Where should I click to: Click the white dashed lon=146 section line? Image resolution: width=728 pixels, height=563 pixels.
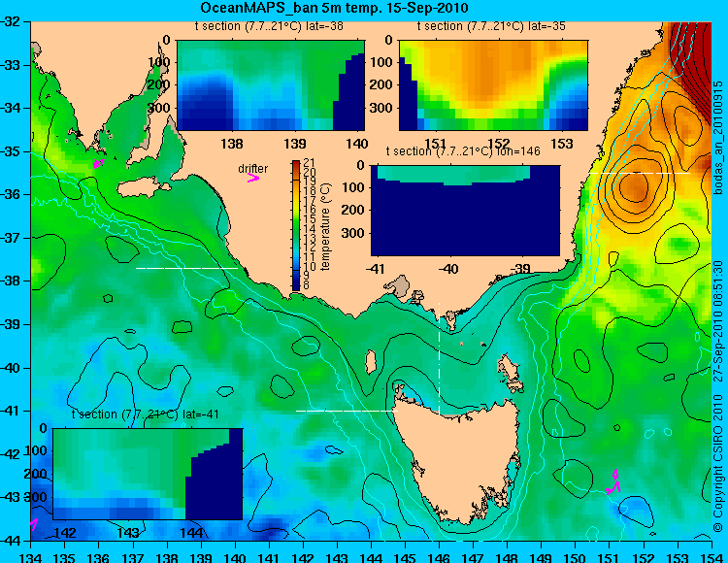[439, 358]
